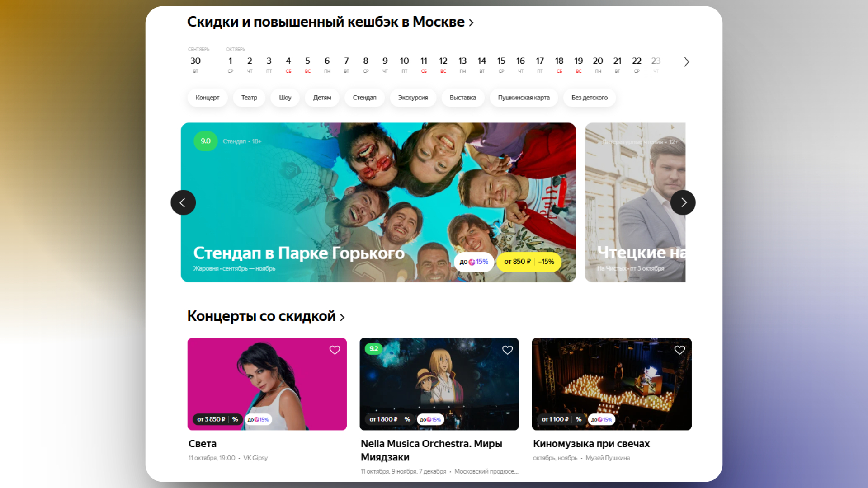Click the heart on Nella Musica Orchestra card
The height and width of the screenshot is (488, 868).
point(507,350)
